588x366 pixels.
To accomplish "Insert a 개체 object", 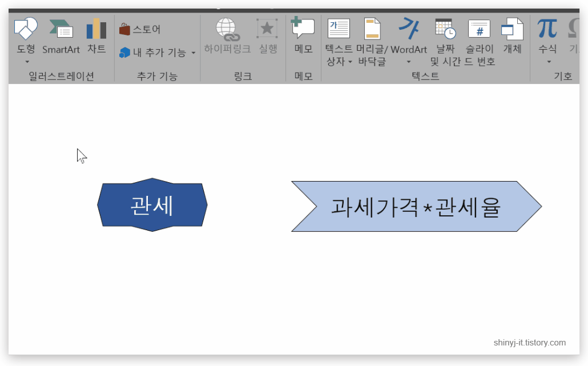I will click(512, 36).
